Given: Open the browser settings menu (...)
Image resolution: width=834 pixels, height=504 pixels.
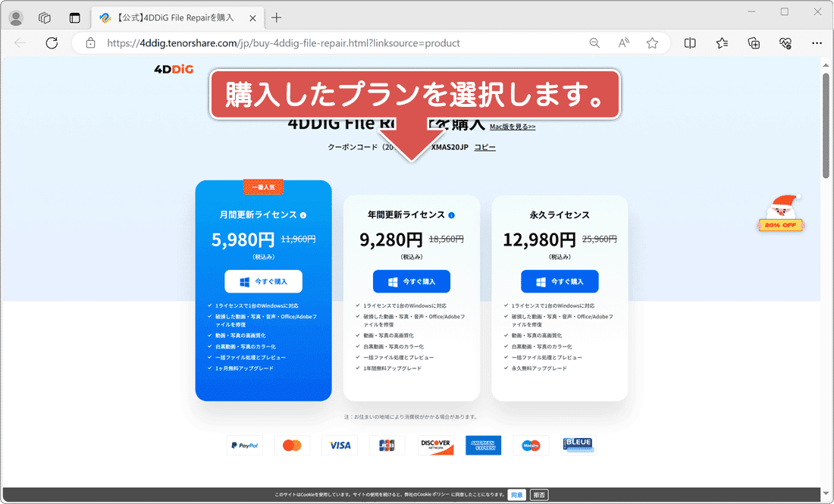Looking at the screenshot, I should [817, 43].
